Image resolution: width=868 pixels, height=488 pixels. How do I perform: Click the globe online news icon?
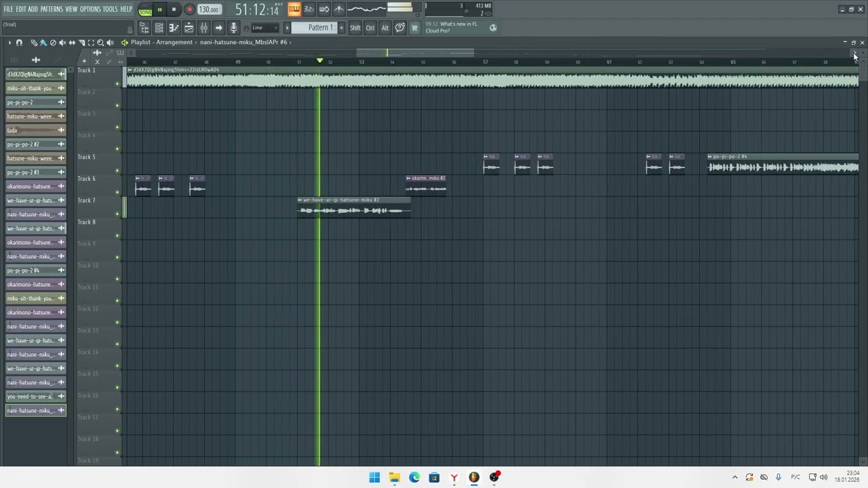[493, 28]
